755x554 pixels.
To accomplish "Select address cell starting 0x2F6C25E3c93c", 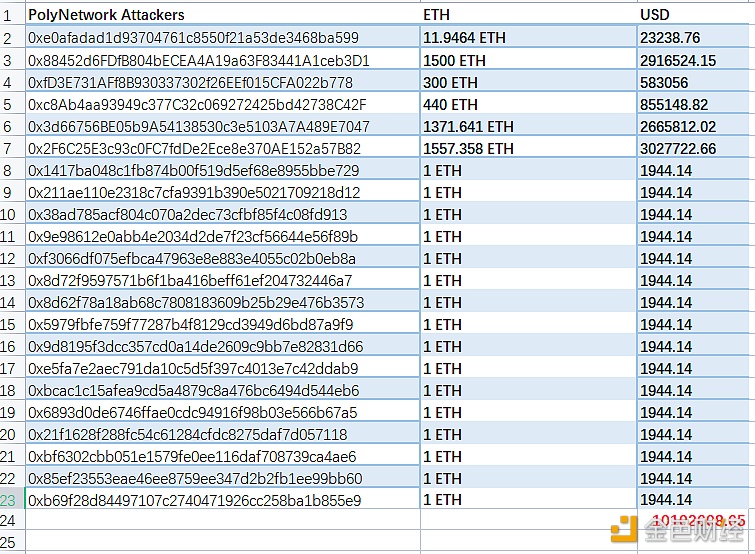I will [x=222, y=148].
